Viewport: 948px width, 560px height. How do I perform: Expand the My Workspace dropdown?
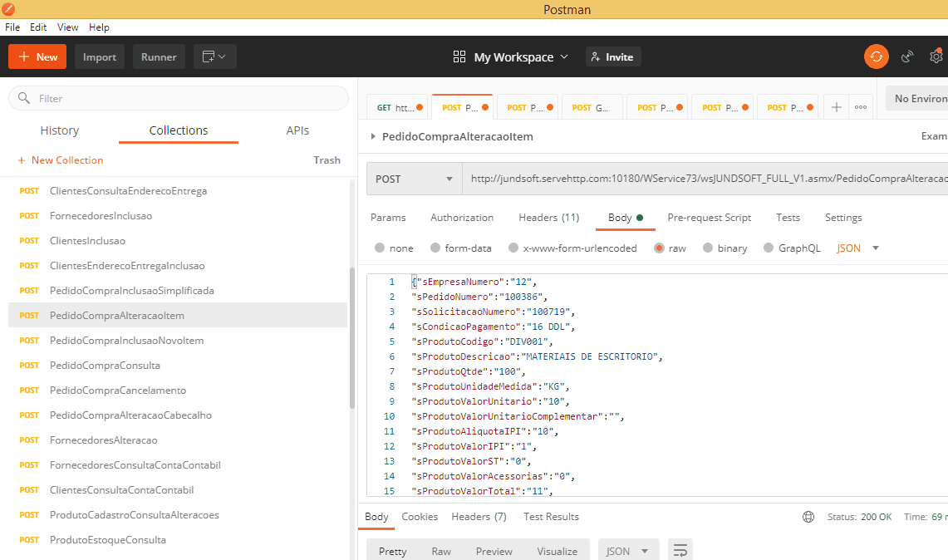511,56
